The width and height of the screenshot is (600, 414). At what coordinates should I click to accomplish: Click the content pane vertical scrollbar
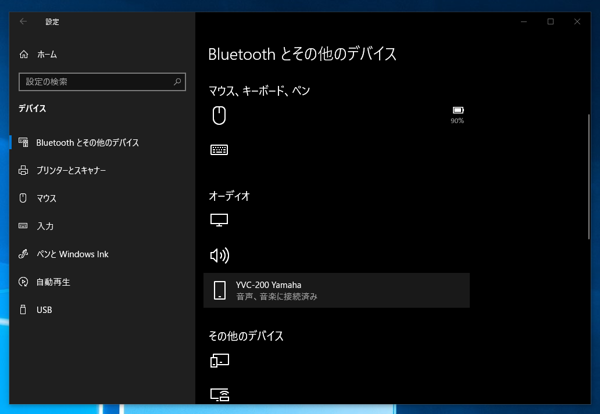[589, 177]
